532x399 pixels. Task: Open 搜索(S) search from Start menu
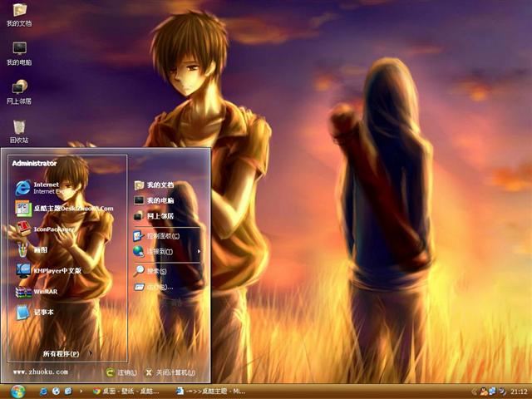150,271
